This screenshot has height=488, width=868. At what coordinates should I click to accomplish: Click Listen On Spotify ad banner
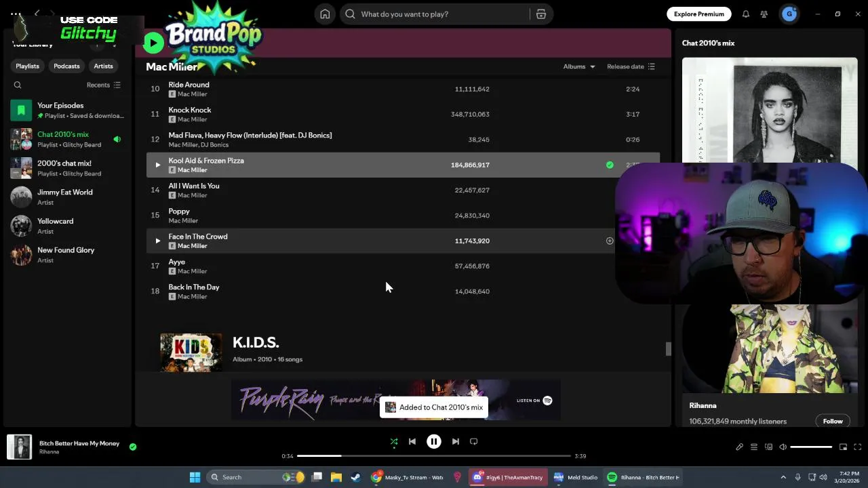(395, 400)
